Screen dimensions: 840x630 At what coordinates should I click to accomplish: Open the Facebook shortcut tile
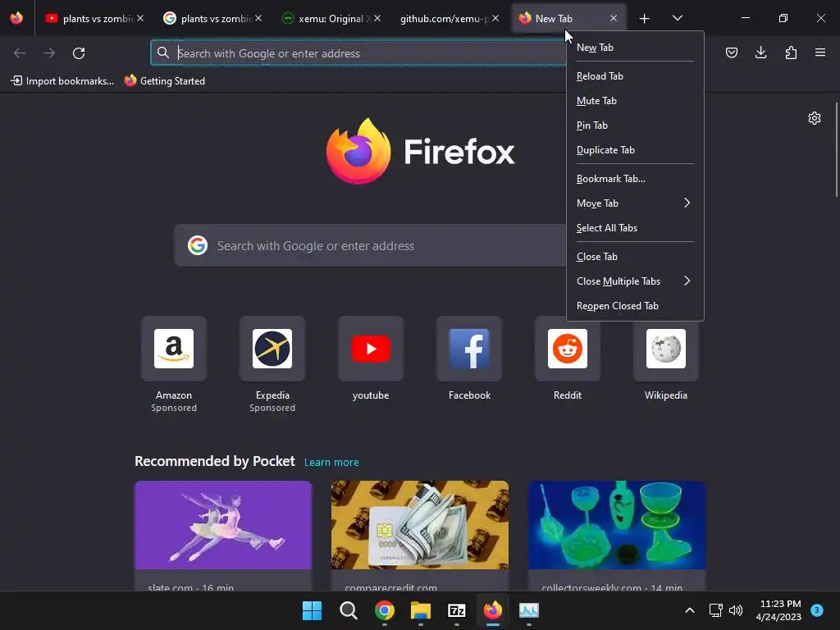[x=469, y=349]
